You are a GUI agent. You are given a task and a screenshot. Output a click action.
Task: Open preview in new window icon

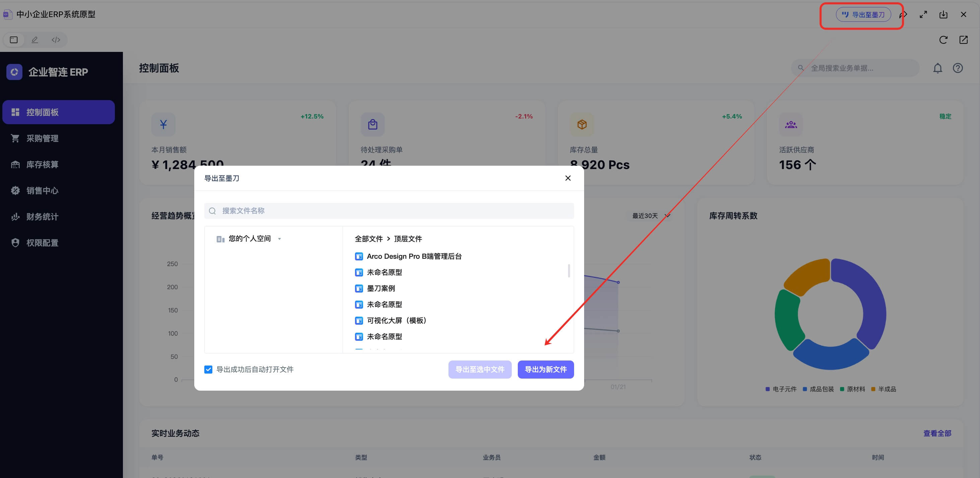pos(963,40)
